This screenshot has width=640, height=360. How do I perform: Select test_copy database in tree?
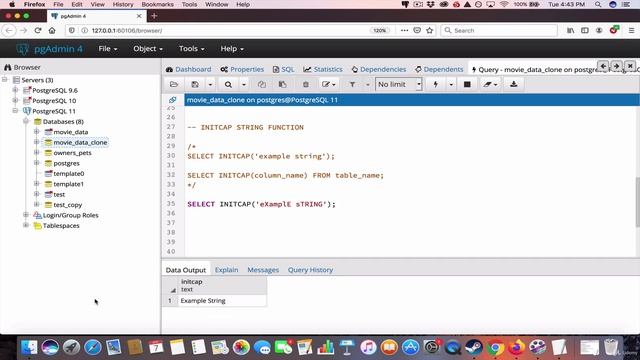[68, 205]
